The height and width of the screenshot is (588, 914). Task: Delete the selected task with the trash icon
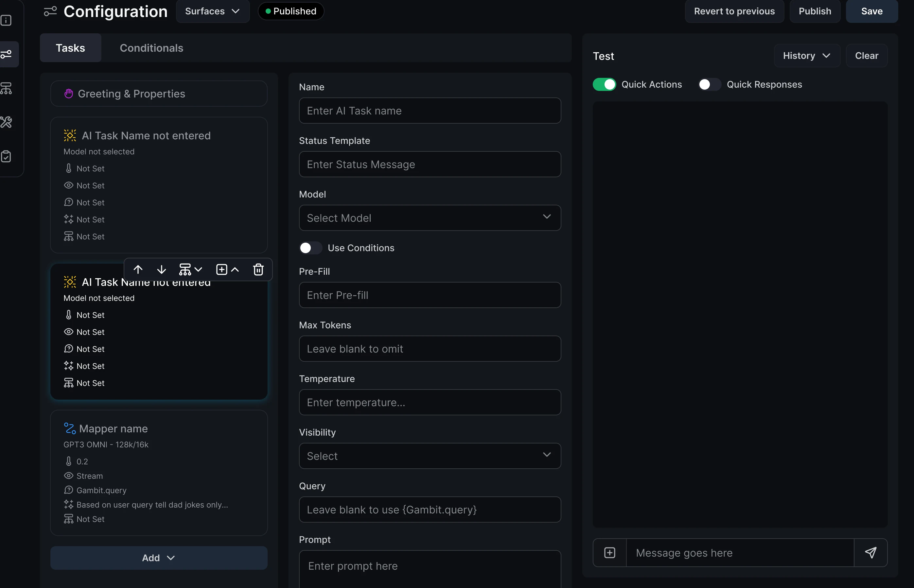point(258,269)
